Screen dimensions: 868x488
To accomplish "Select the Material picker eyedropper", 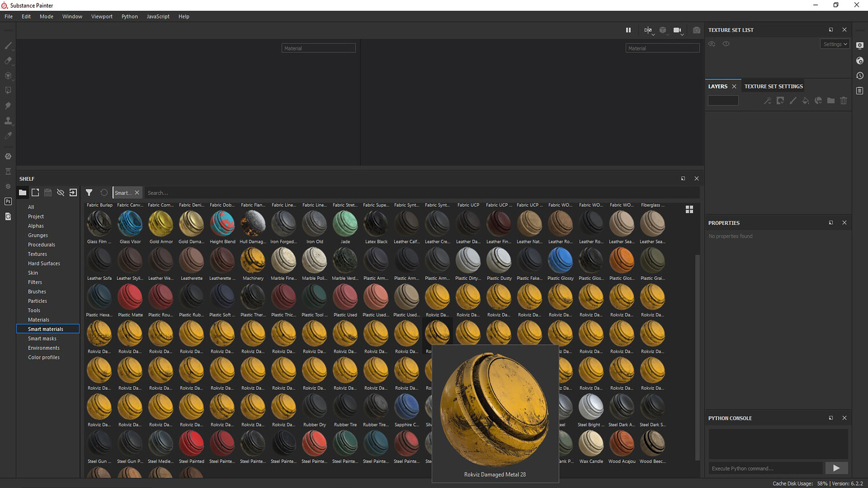I will click(8, 136).
